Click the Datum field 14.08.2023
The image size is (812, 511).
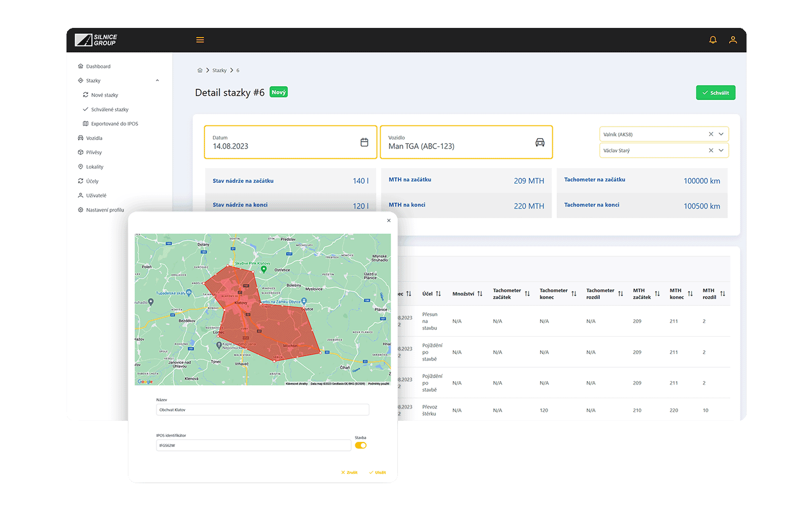coord(291,143)
